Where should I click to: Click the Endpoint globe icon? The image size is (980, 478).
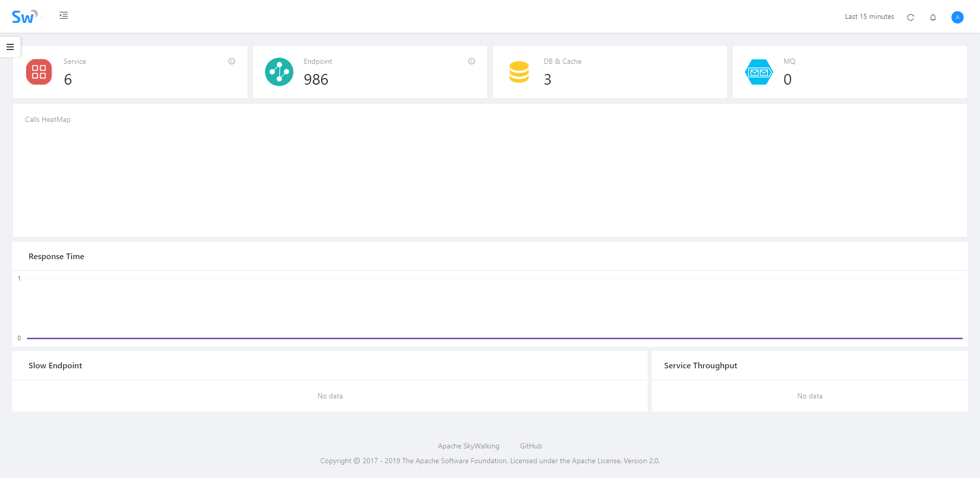point(279,71)
